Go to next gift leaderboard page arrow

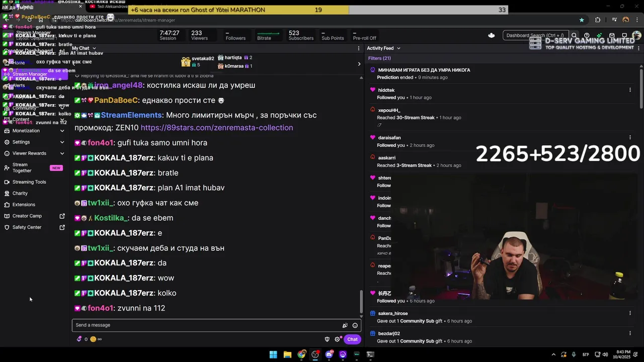pos(359,64)
